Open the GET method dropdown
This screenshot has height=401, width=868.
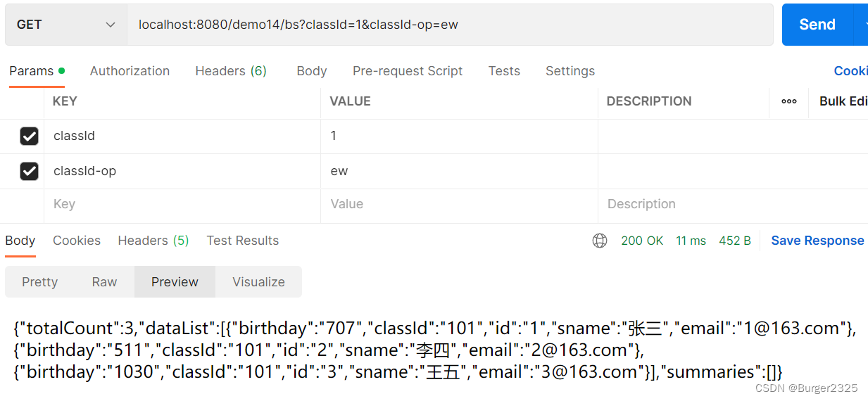(x=65, y=25)
